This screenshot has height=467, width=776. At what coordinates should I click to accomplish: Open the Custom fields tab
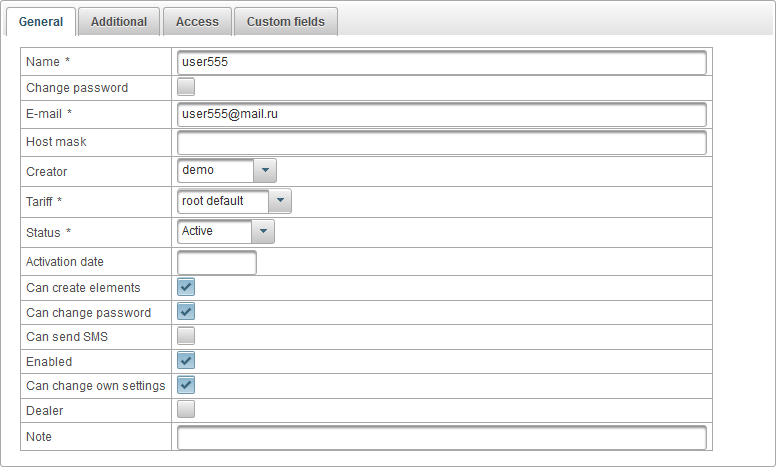[x=285, y=22]
